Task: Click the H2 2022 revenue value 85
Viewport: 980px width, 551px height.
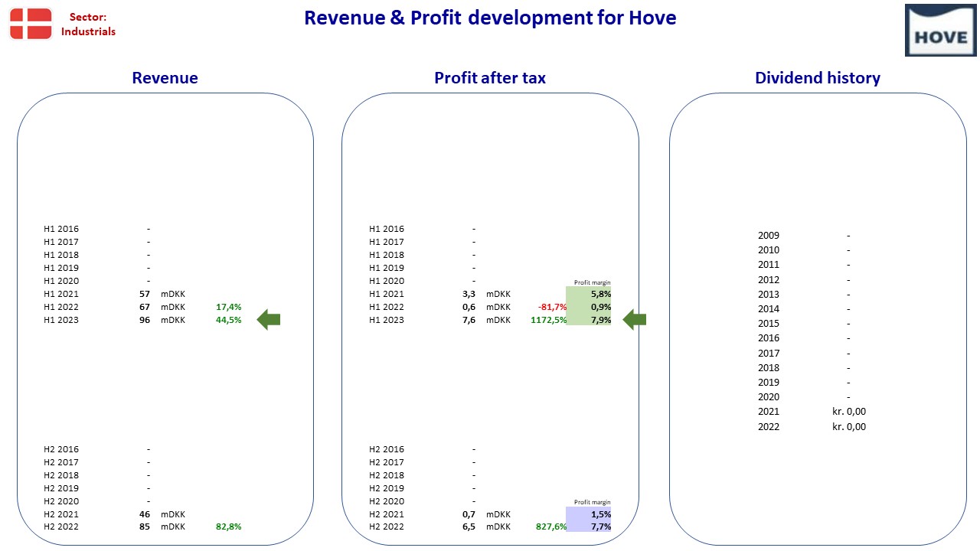Action: pos(145,527)
